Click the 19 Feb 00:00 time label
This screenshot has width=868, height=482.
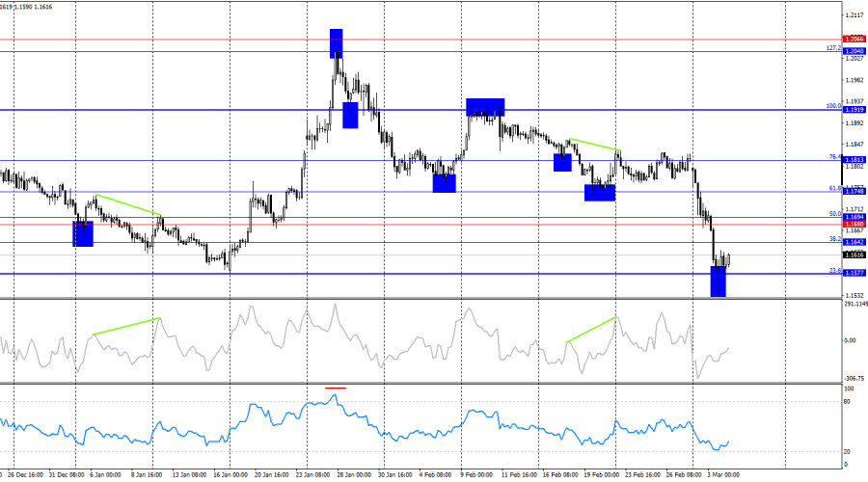click(602, 475)
